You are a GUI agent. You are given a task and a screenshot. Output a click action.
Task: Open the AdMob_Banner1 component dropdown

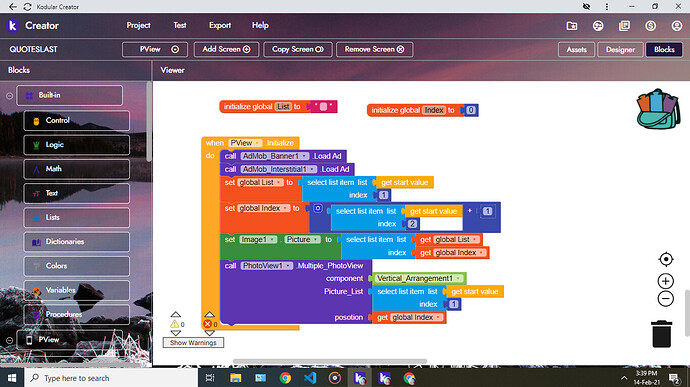coord(304,156)
